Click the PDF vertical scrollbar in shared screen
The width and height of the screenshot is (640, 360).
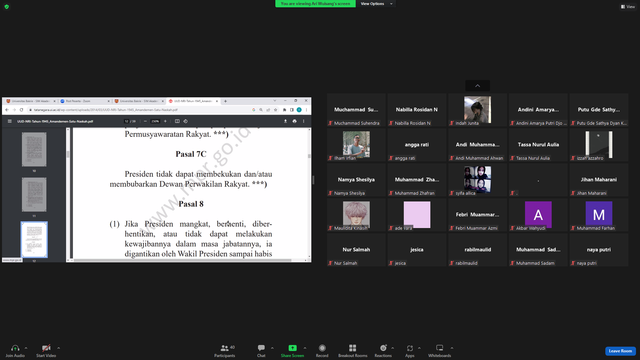tap(309, 194)
